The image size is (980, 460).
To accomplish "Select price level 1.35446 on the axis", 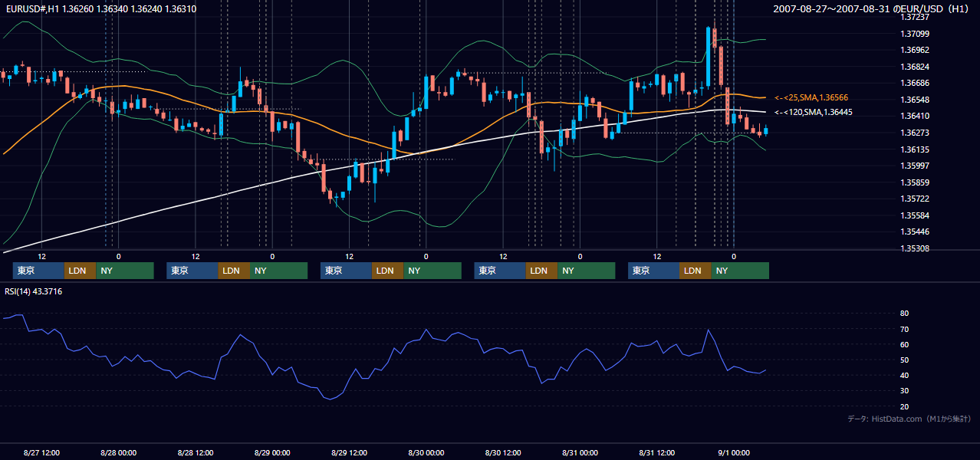I will [x=916, y=232].
